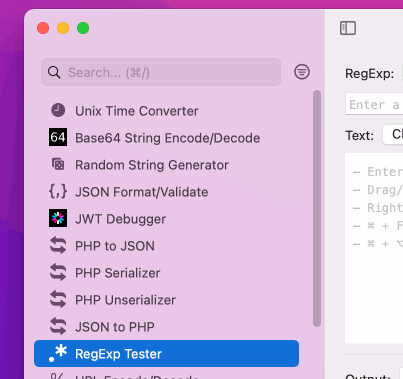The image size is (403, 379).
Task: Open Unix Time Converter tool
Action: pos(166,111)
